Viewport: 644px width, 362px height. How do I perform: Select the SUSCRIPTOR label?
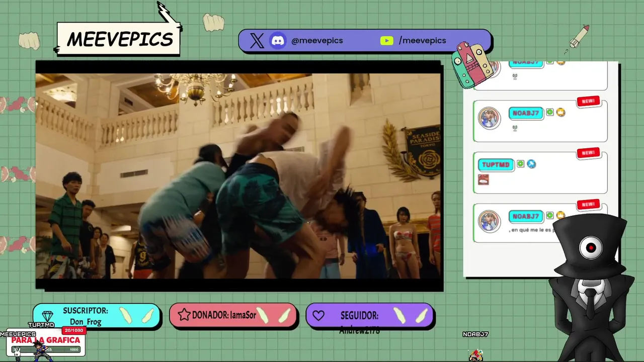pyautogui.click(x=86, y=311)
